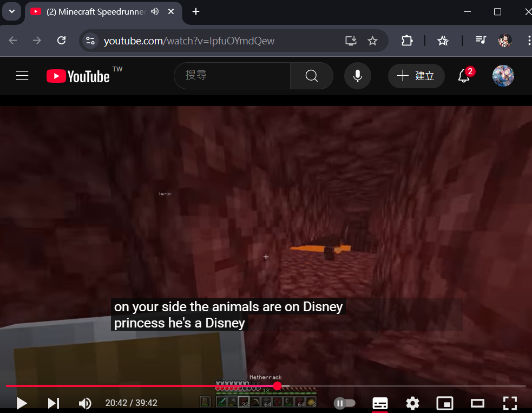Open the 建立 create button
Screen dimensions: 532x413
[416, 75]
